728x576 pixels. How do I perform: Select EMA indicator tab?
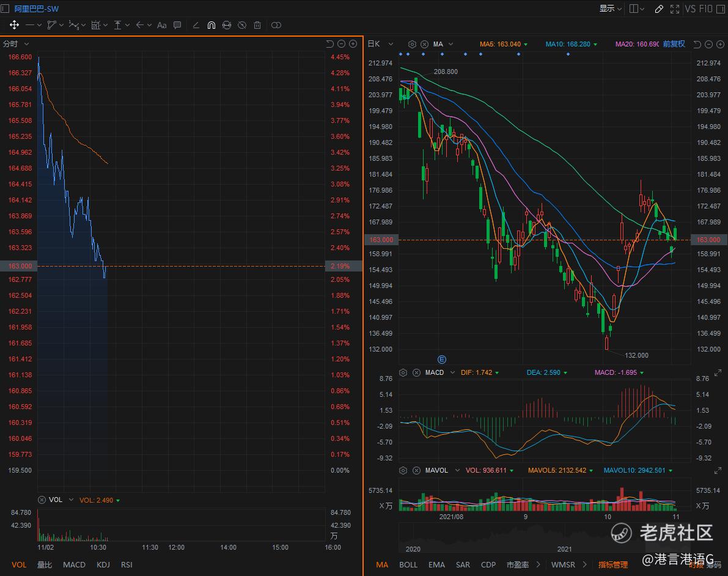pyautogui.click(x=436, y=564)
